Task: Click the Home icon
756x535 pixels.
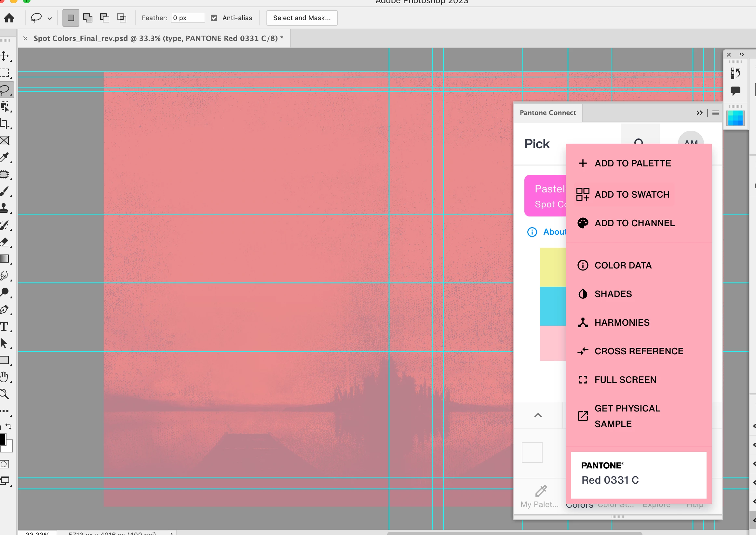Action: tap(9, 18)
